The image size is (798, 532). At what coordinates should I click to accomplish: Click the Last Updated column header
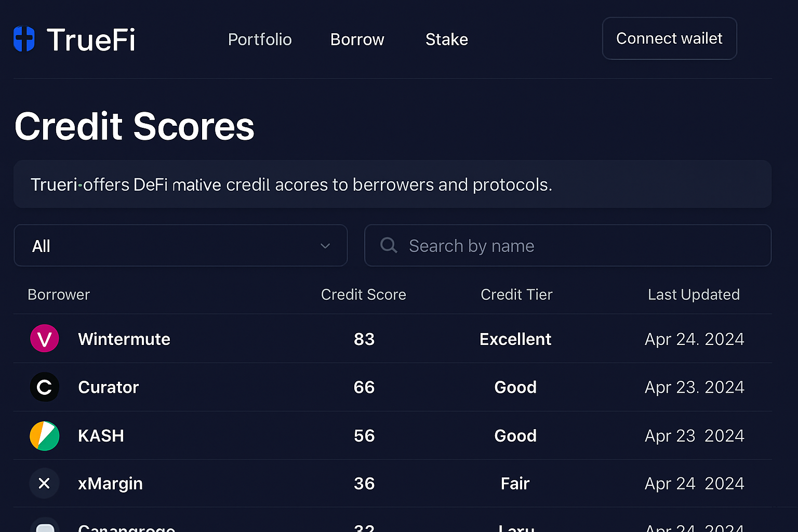pos(694,295)
